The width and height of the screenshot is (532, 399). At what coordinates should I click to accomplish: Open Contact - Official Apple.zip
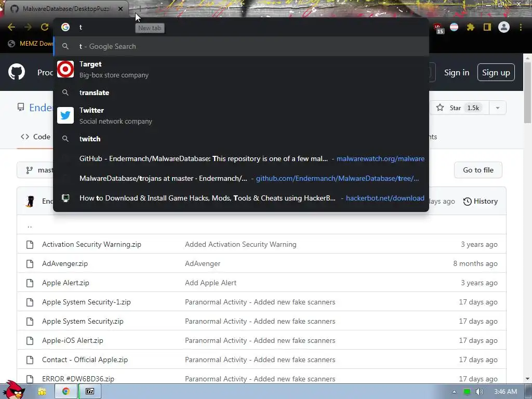pyautogui.click(x=85, y=360)
